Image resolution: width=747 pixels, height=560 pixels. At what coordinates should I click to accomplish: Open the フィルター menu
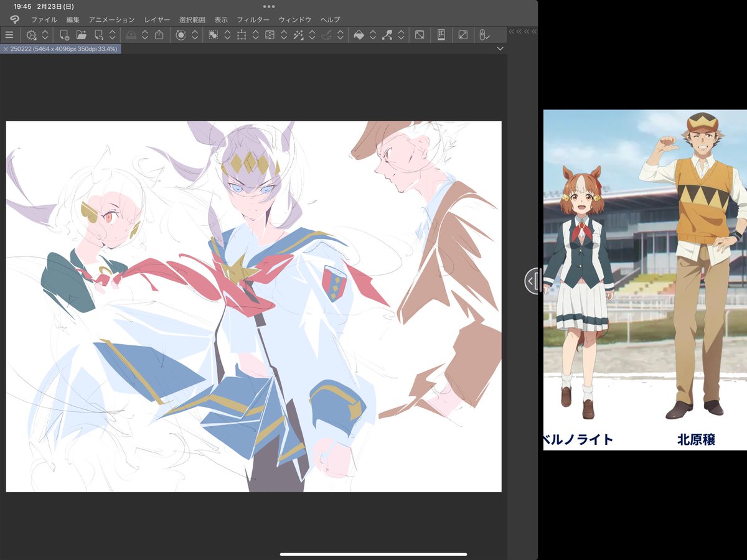(253, 20)
